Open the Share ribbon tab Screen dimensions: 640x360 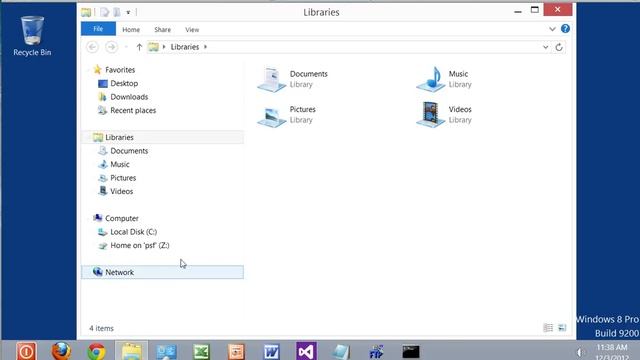pos(162,29)
